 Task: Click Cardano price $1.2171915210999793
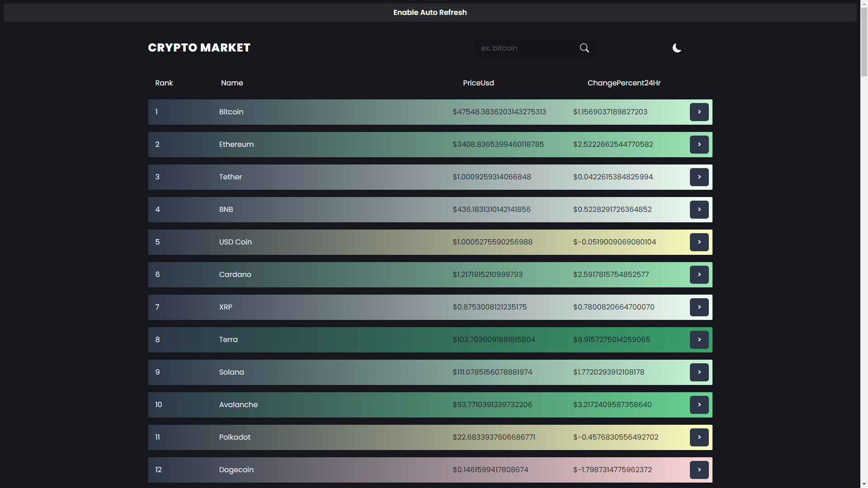coord(487,275)
